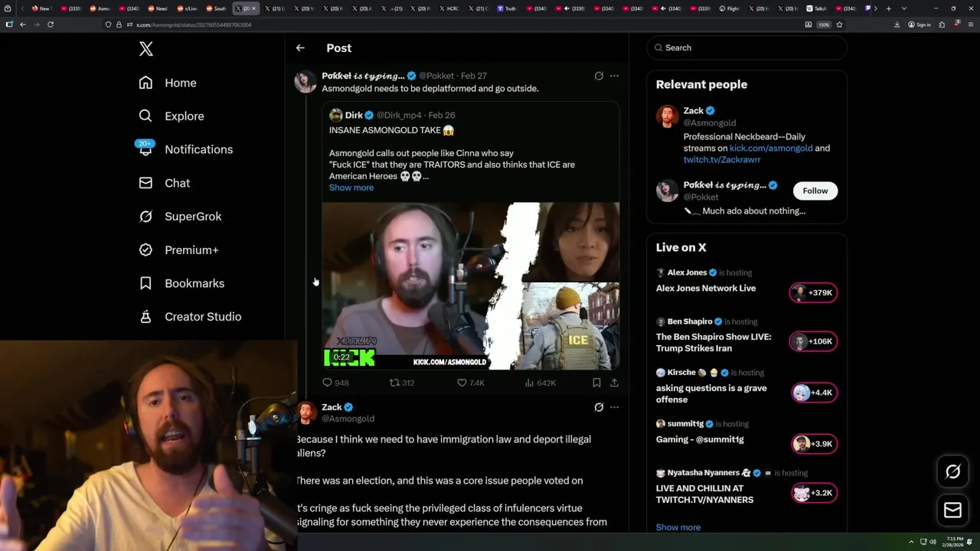Join Alex Jones Network Live space
Viewport: 980px width, 551px height.
(x=706, y=289)
